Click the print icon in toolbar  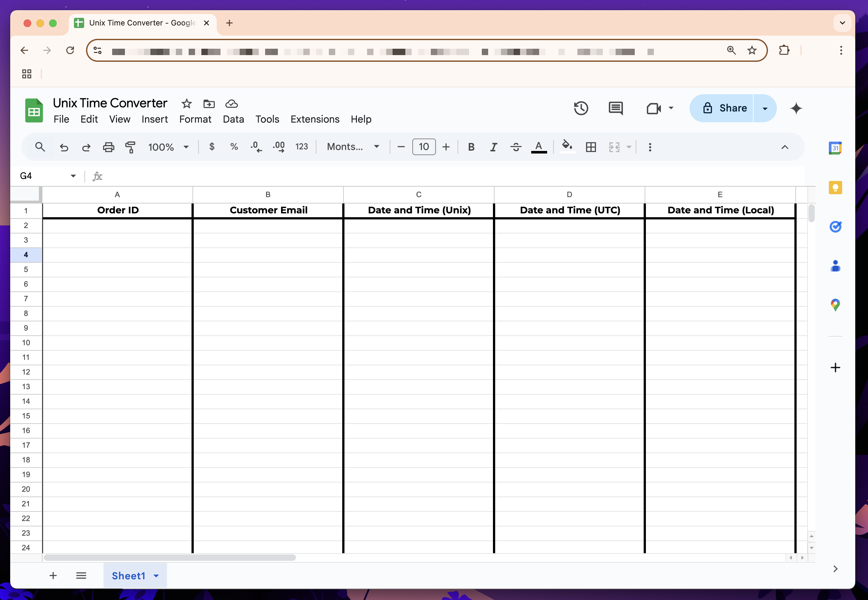click(108, 147)
